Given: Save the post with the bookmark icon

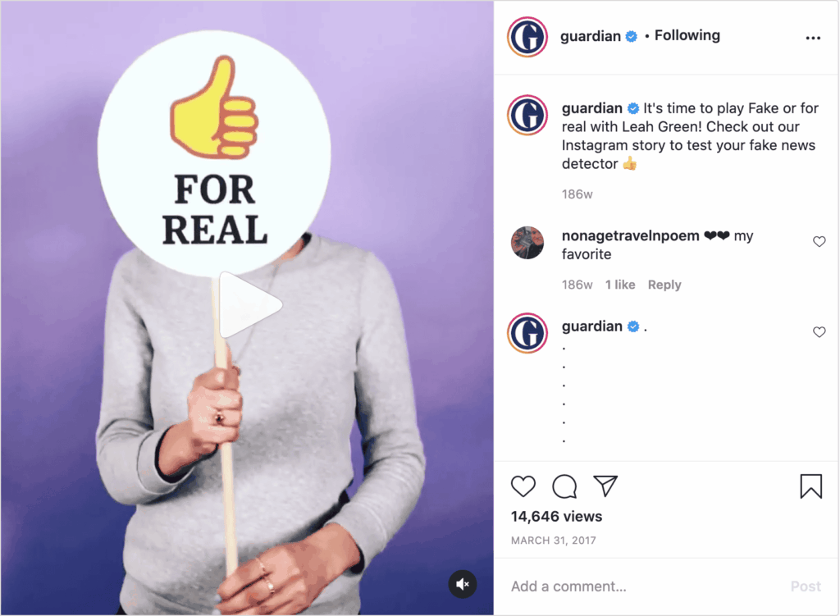Looking at the screenshot, I should click(x=811, y=486).
